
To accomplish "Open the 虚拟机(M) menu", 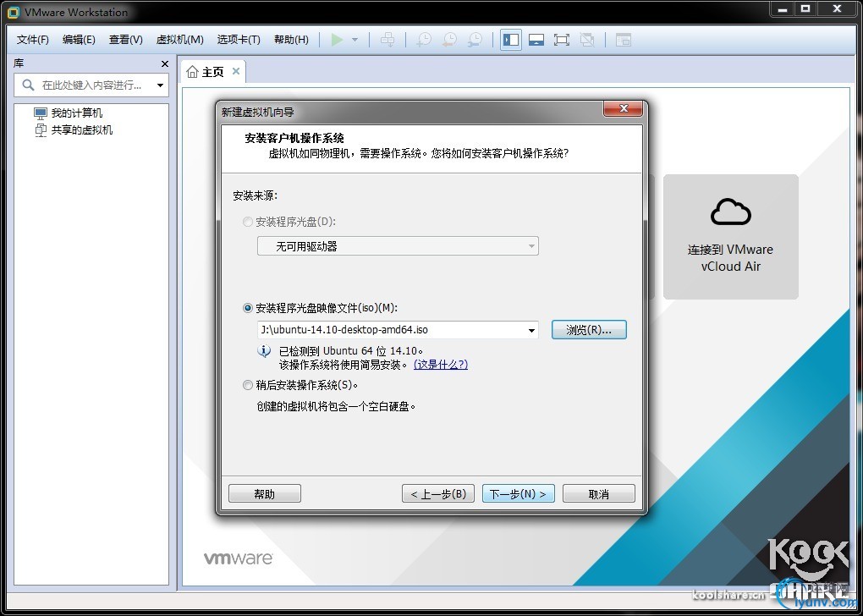I will tap(180, 40).
